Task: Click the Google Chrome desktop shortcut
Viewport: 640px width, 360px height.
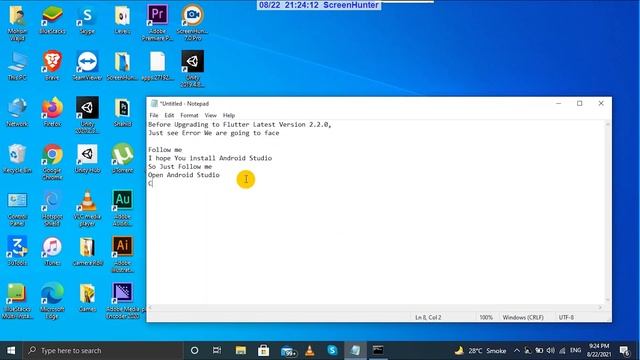Action: (52, 161)
